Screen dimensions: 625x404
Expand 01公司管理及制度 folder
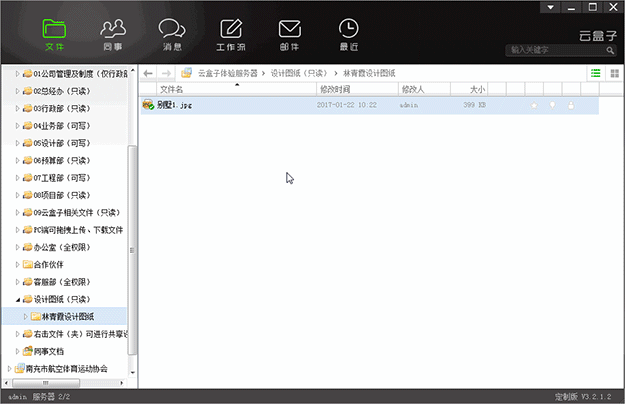[x=17, y=74]
